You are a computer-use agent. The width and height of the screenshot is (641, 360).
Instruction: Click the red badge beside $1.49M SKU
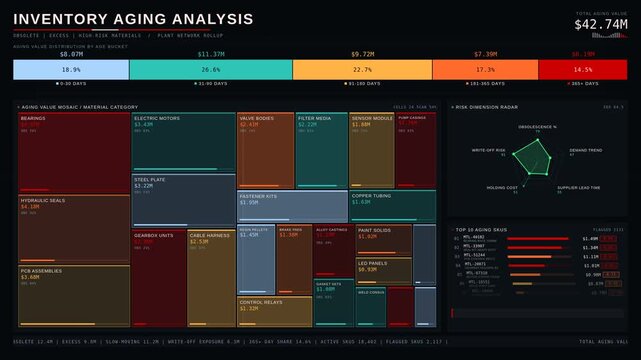609,239
